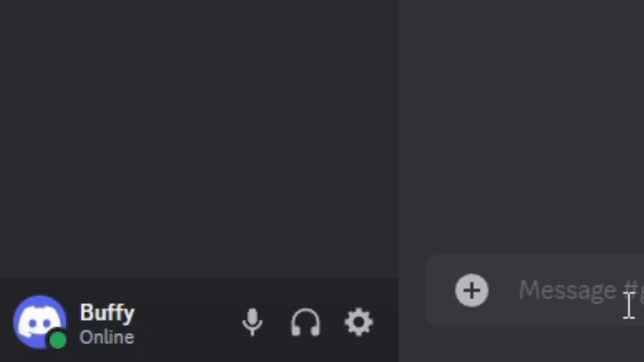Open the status picker from Buffy's avatar
The height and width of the screenshot is (362, 644).
[39, 323]
